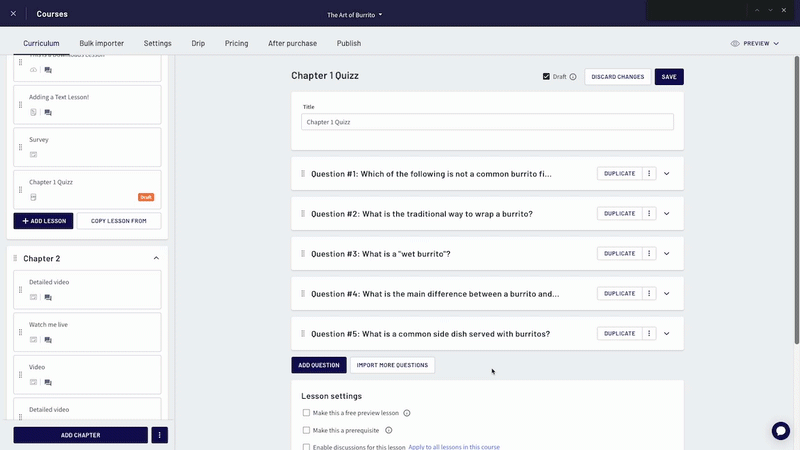This screenshot has height=450, width=800.
Task: Click the info icon for free preview lesson
Action: [x=407, y=413]
